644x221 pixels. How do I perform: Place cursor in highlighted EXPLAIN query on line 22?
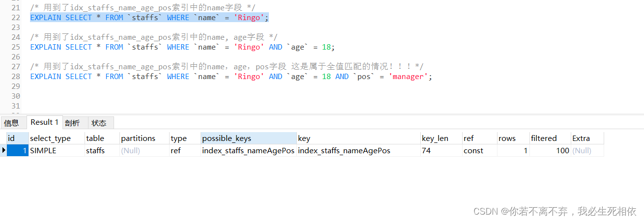point(149,18)
